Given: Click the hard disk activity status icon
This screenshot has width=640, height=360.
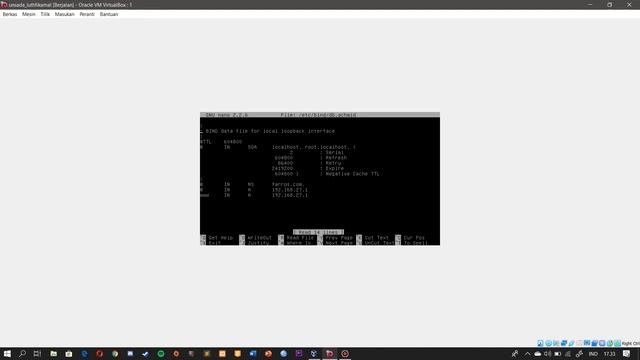Looking at the screenshot, I should (x=540, y=343).
